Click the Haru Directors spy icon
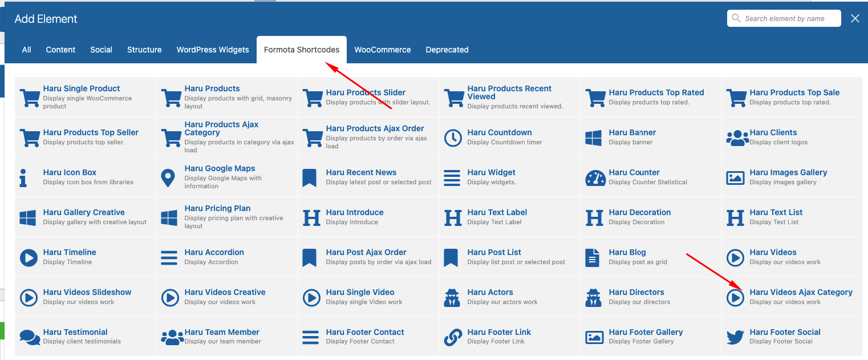 pos(594,297)
